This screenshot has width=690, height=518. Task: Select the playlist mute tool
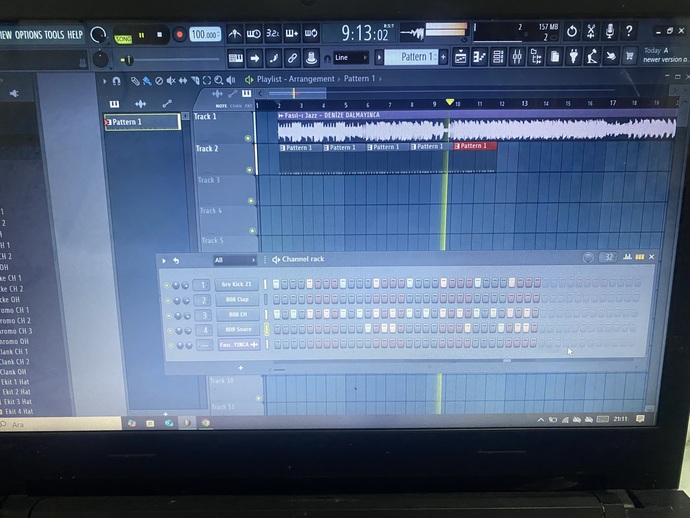point(171,81)
